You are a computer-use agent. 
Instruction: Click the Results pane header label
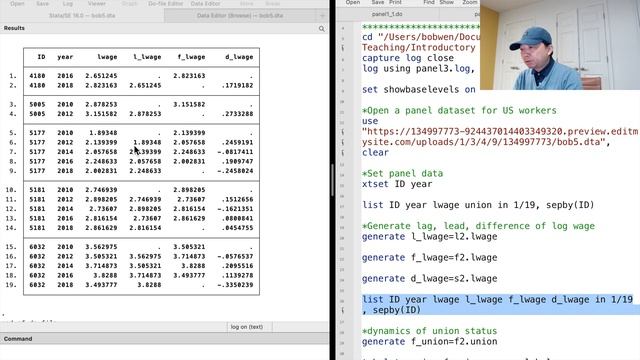pyautogui.click(x=14, y=28)
